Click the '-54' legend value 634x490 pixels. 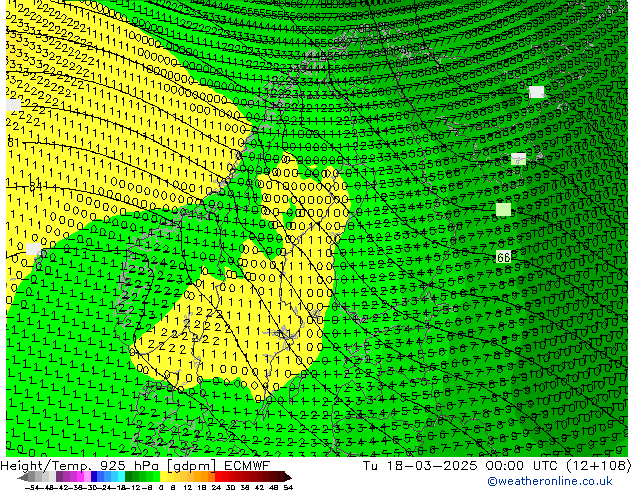point(32,487)
